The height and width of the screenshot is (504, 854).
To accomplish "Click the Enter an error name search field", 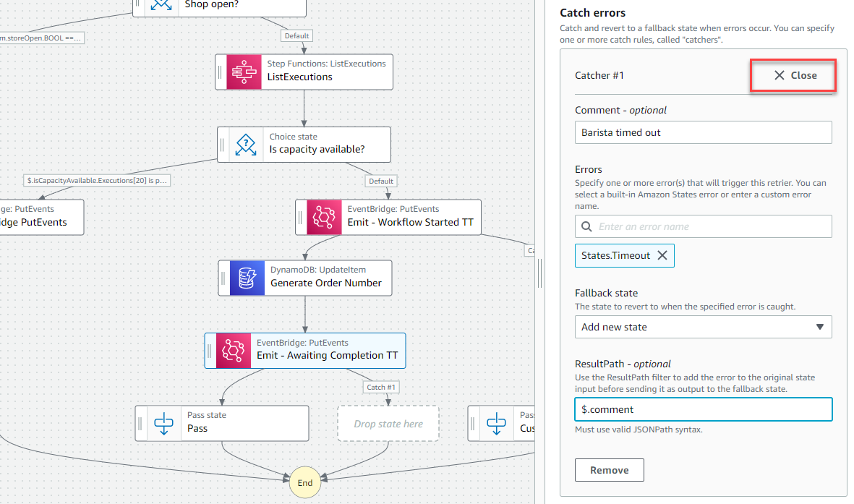I will (x=703, y=226).
